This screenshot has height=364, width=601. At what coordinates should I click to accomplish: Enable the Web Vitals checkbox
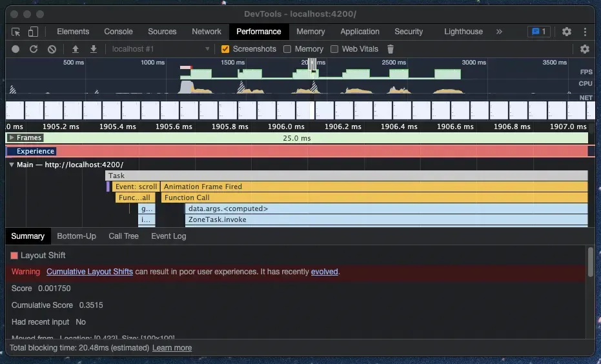pos(334,49)
